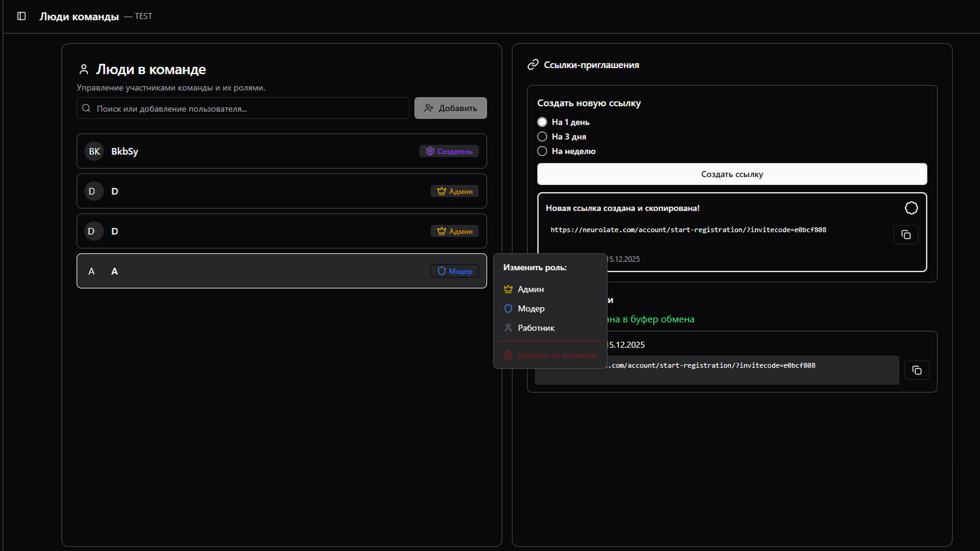
Task: Select the На неделю option
Action: click(x=542, y=151)
